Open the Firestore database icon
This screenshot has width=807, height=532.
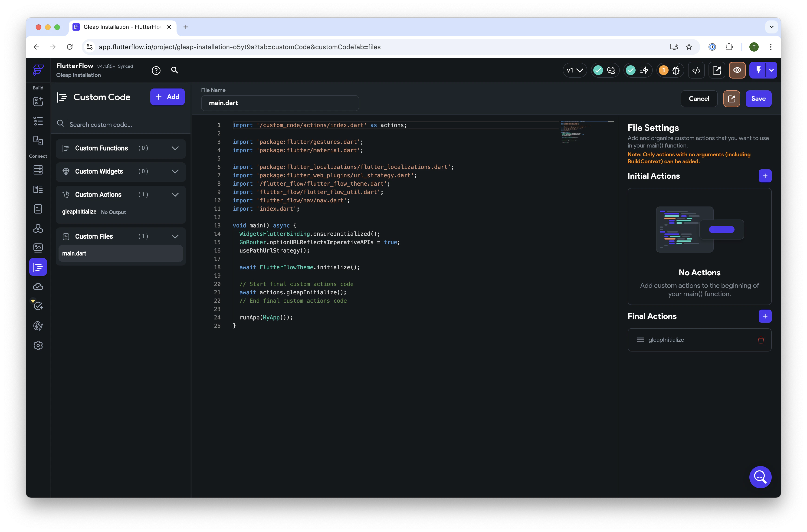(x=38, y=170)
